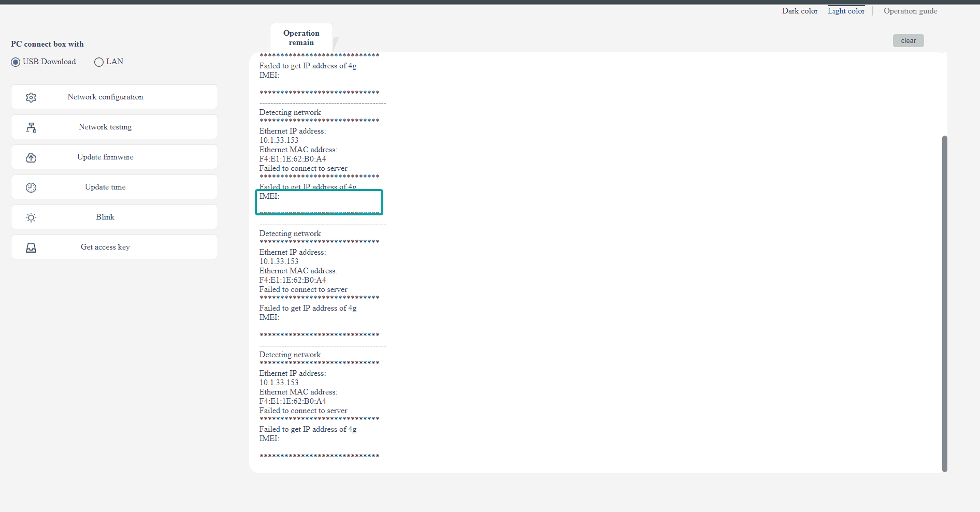Select the USB:Download radio button
This screenshot has width=980, height=512.
[x=16, y=62]
